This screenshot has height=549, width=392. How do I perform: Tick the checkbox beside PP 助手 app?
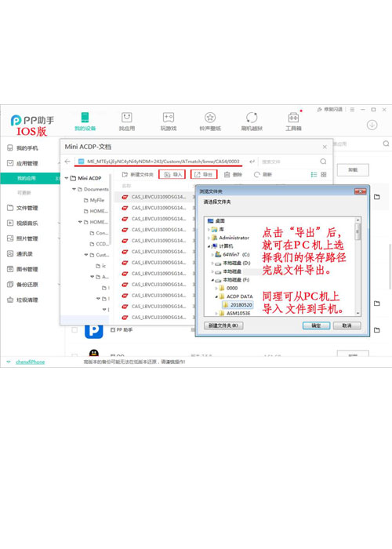tap(74, 330)
